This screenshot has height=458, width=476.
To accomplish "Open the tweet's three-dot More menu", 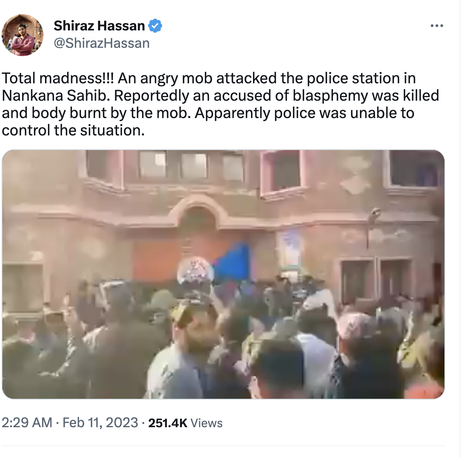I will (437, 26).
